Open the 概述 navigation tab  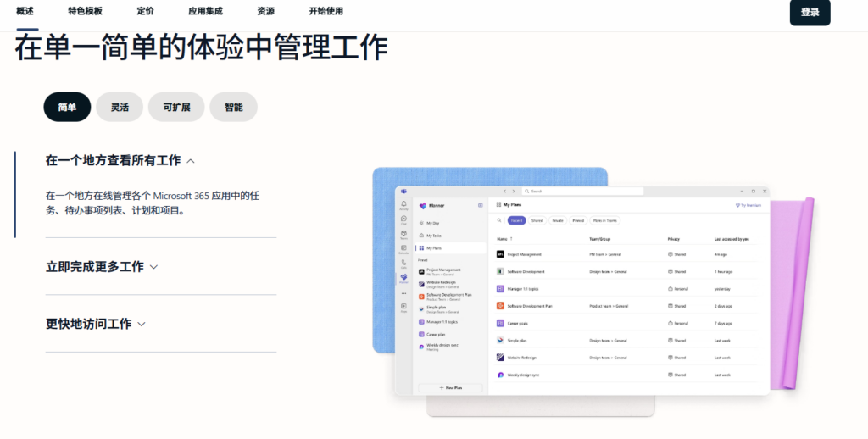tap(25, 11)
